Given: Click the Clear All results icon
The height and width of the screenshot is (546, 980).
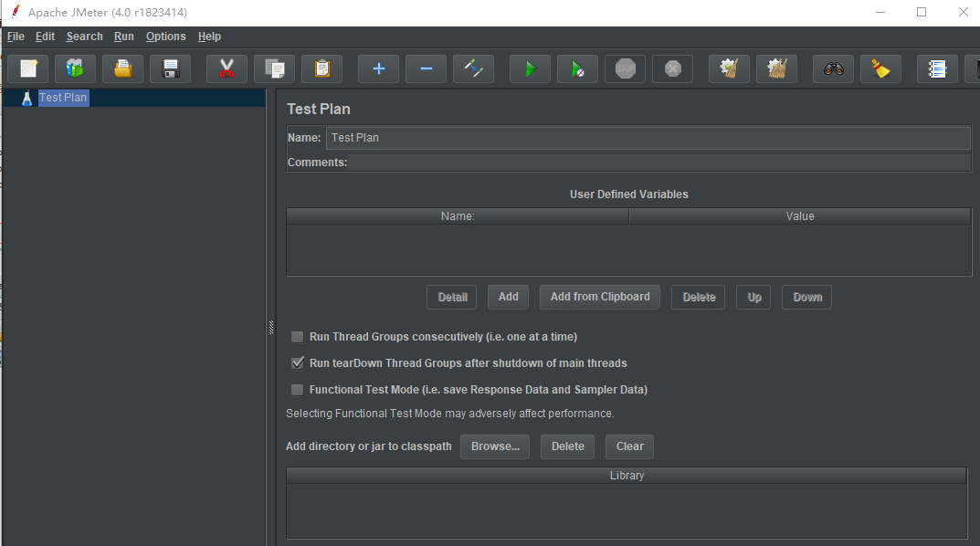Looking at the screenshot, I should (777, 68).
